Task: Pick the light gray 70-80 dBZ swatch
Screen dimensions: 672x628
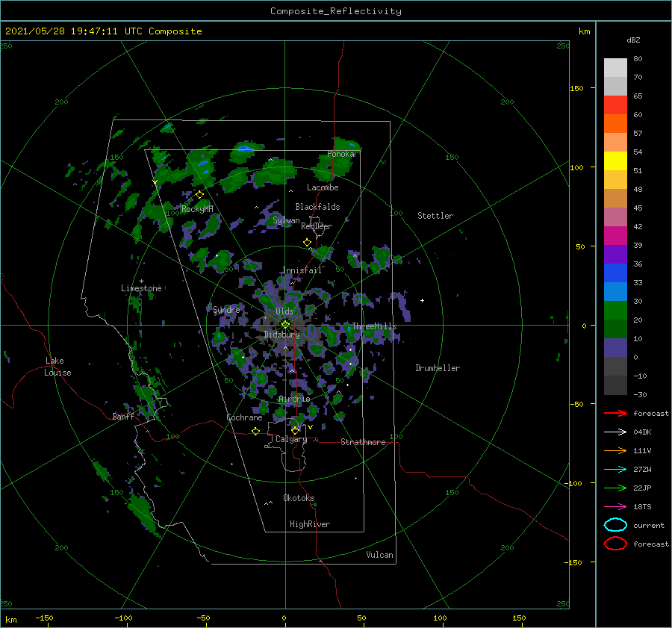Action: [x=615, y=68]
